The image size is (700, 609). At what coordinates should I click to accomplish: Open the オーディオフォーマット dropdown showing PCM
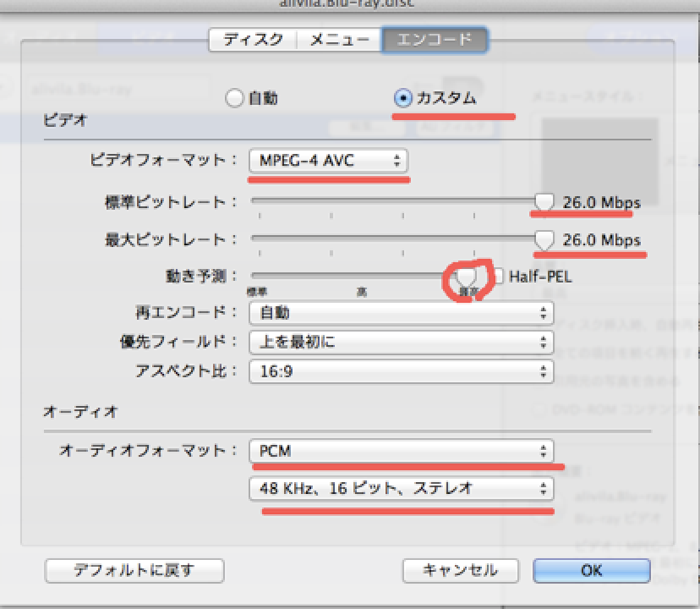click(401, 451)
